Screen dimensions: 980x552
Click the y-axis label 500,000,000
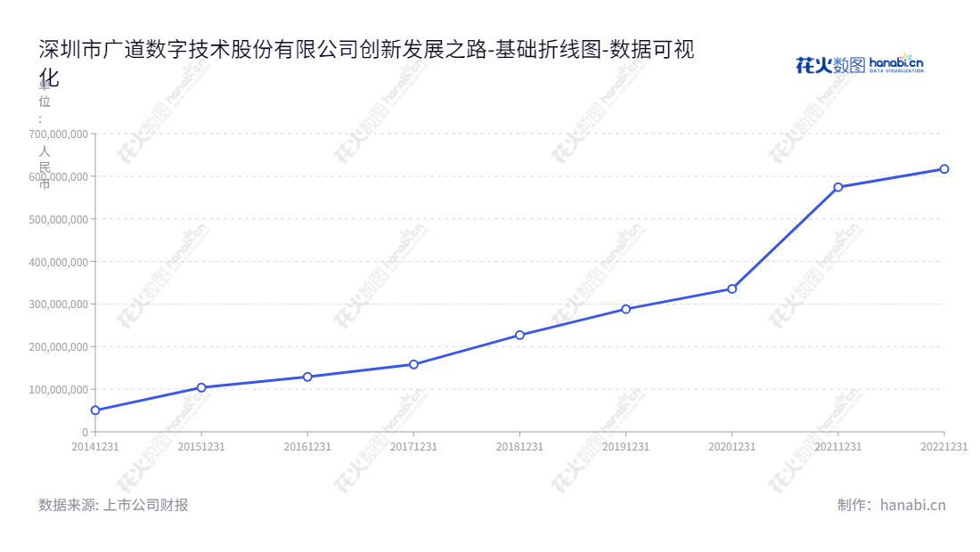coord(58,220)
